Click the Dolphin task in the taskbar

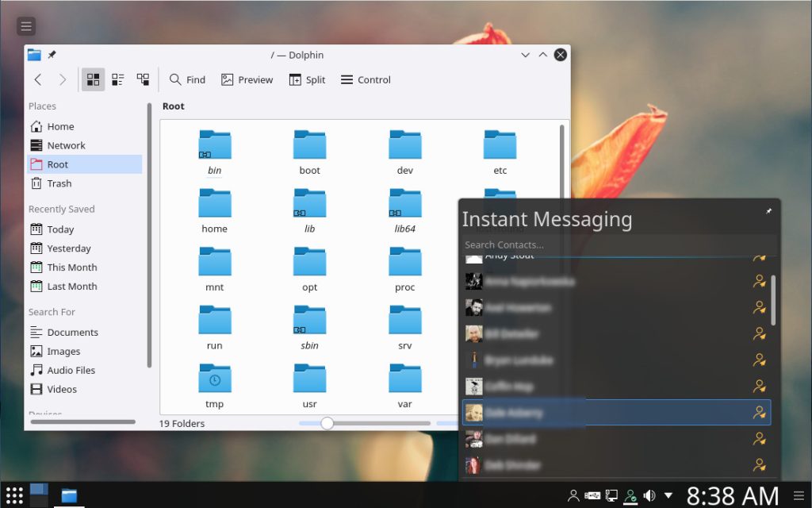(x=69, y=496)
